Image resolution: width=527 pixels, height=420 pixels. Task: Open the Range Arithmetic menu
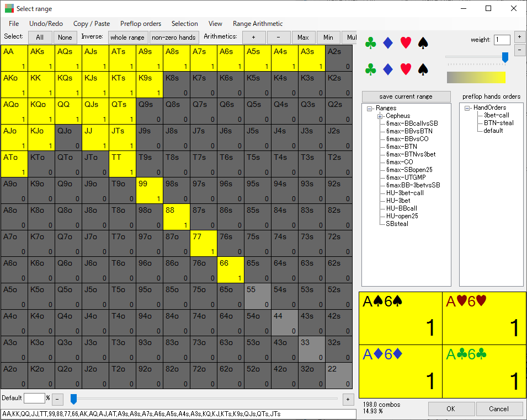258,24
